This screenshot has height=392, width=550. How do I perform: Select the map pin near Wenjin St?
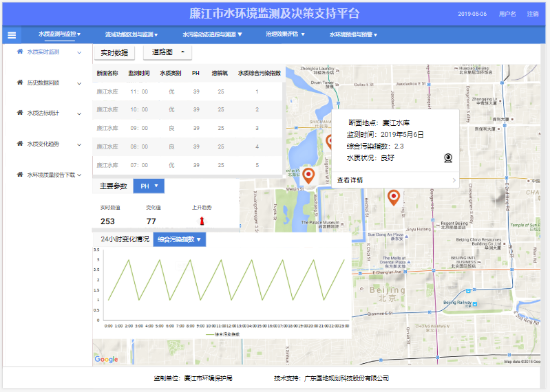[x=308, y=175]
